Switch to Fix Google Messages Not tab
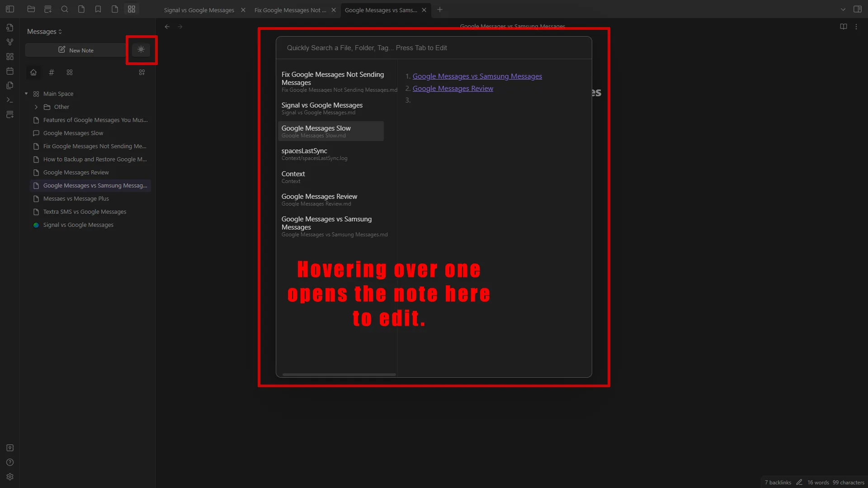The width and height of the screenshot is (868, 488). tap(290, 10)
